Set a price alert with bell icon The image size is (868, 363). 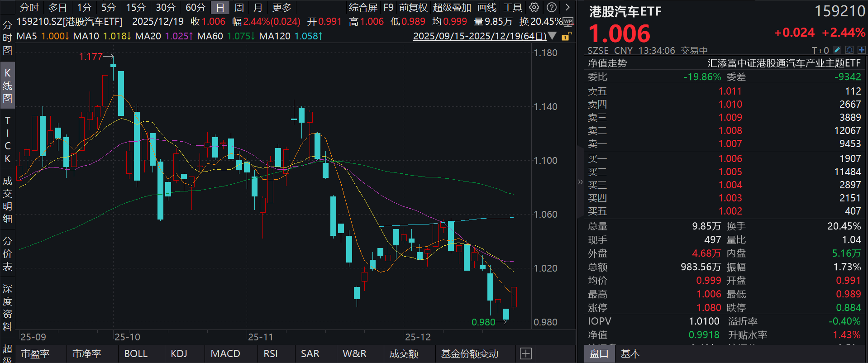pos(849,50)
